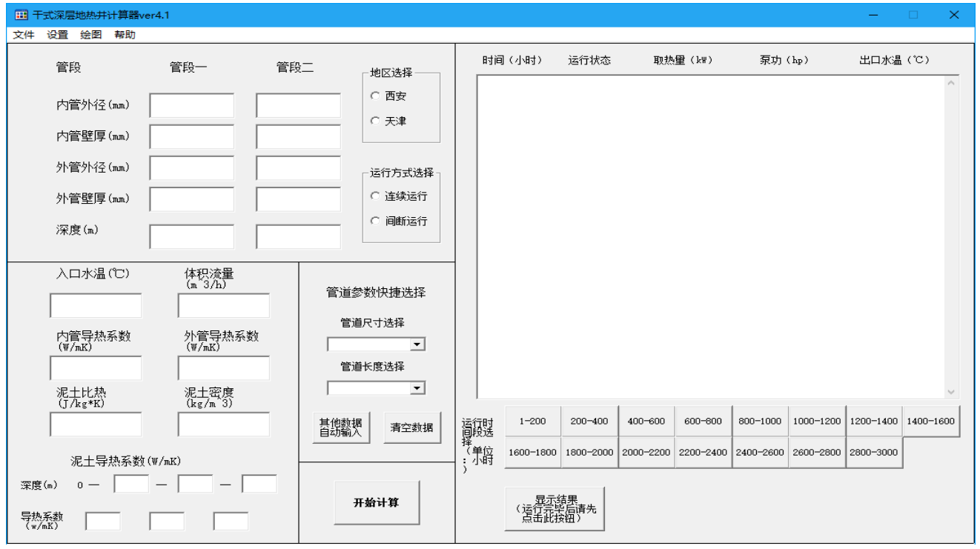The height and width of the screenshot is (549, 980).
Task: Click 管段一 内管外径 input field
Action: pyautogui.click(x=191, y=105)
